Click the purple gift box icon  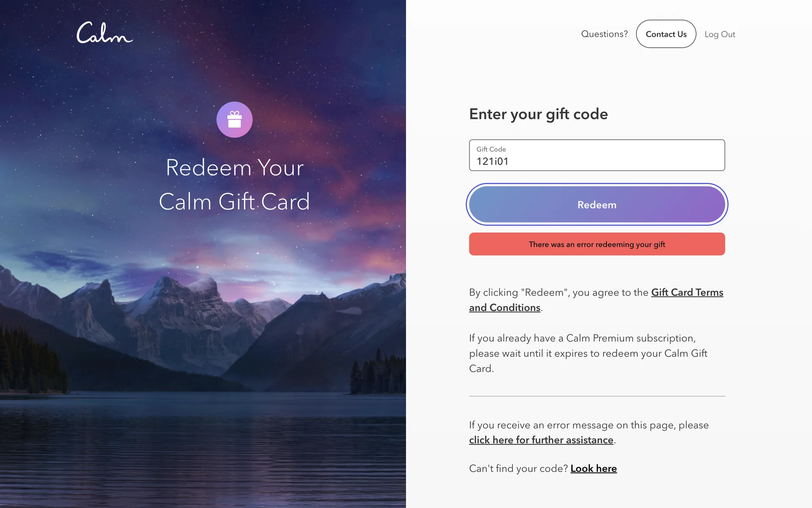(234, 120)
